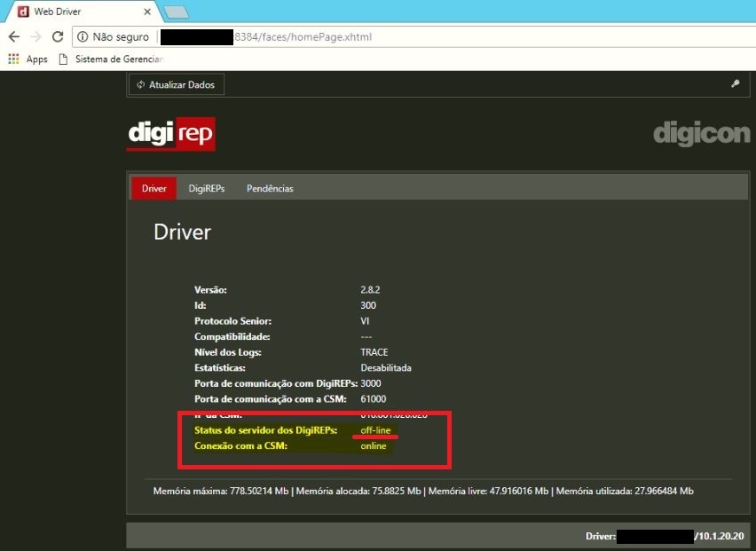Close the Web Driver browser tab
This screenshot has height=551, width=756.
tap(146, 12)
